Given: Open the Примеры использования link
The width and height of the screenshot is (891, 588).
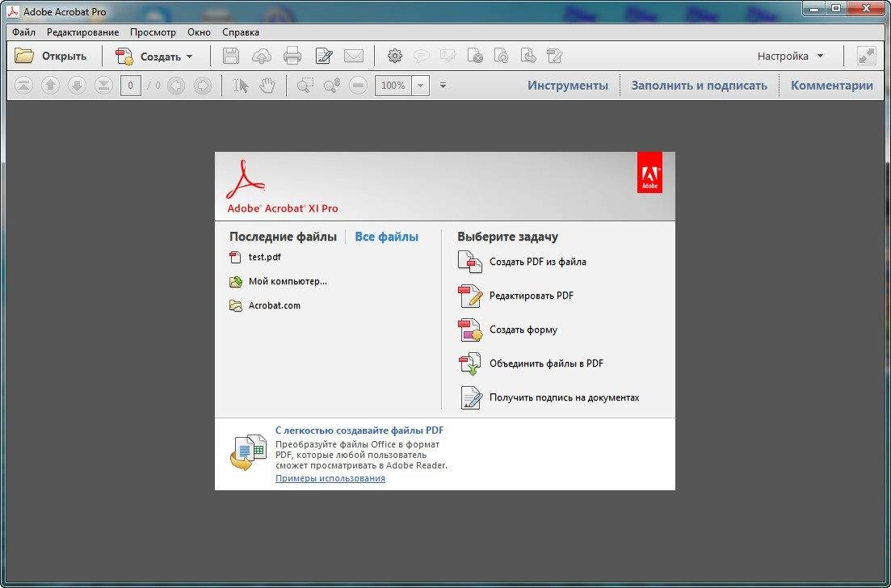Looking at the screenshot, I should (330, 478).
